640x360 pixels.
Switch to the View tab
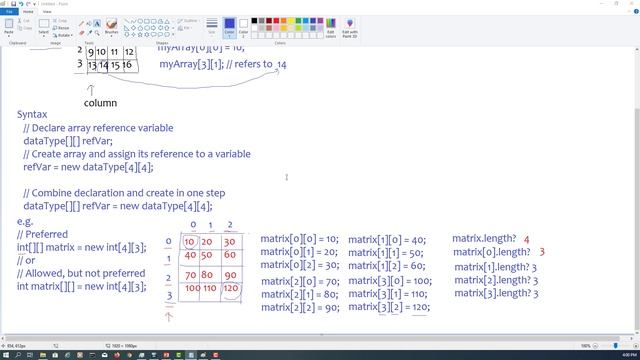[x=47, y=11]
